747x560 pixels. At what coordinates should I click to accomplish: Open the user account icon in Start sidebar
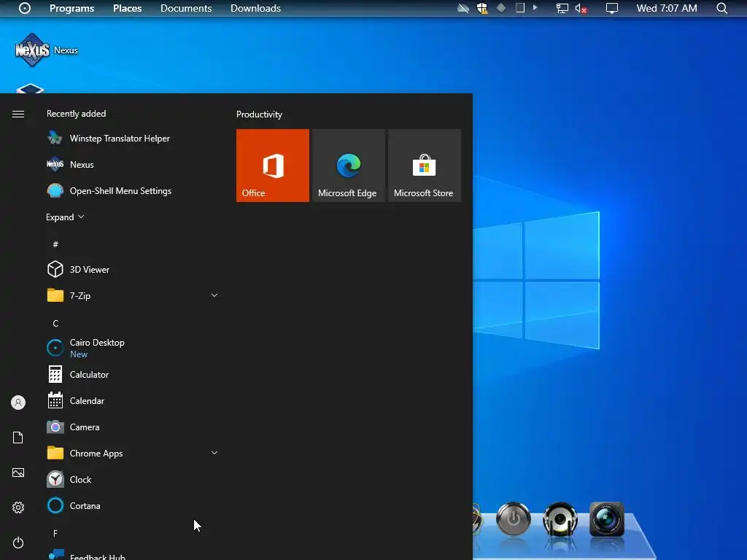click(x=18, y=402)
